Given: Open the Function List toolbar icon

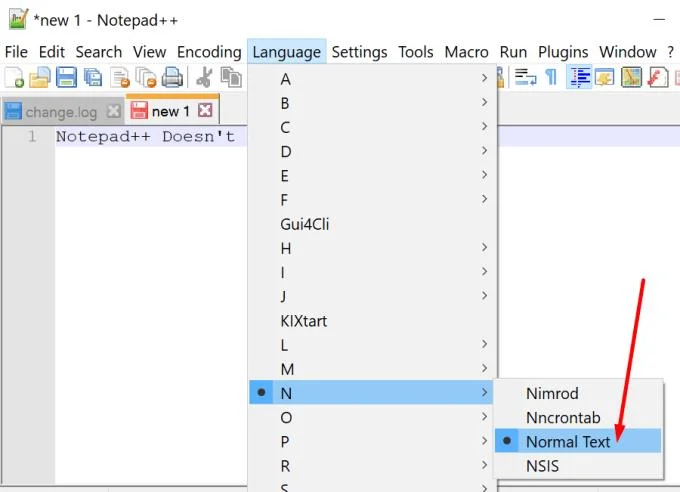Looking at the screenshot, I should click(x=658, y=78).
